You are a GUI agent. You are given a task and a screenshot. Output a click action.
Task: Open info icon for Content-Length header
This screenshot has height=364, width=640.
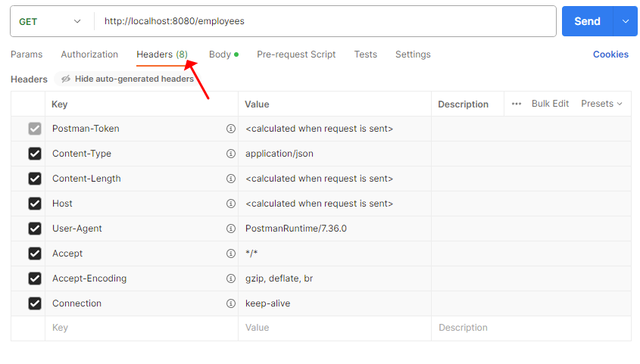click(230, 179)
